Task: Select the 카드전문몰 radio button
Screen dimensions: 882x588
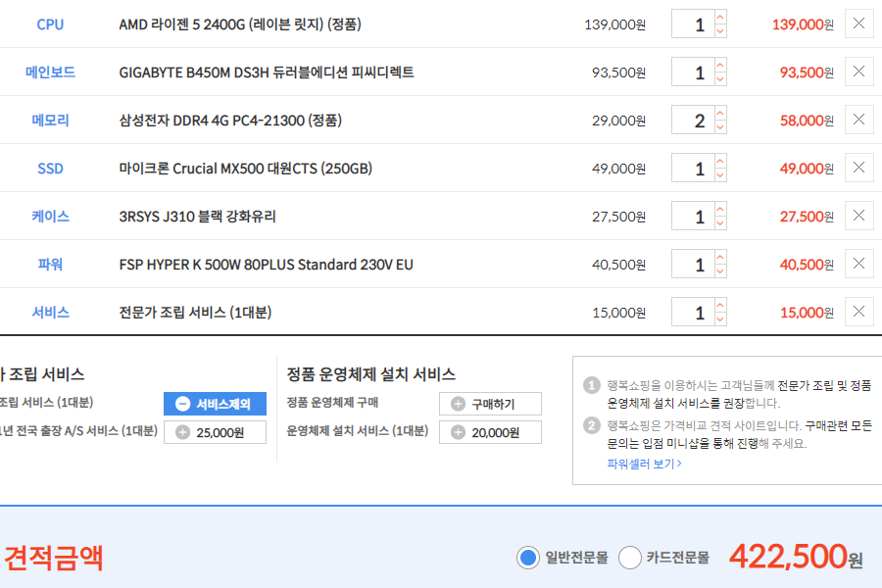Action: coord(629,558)
